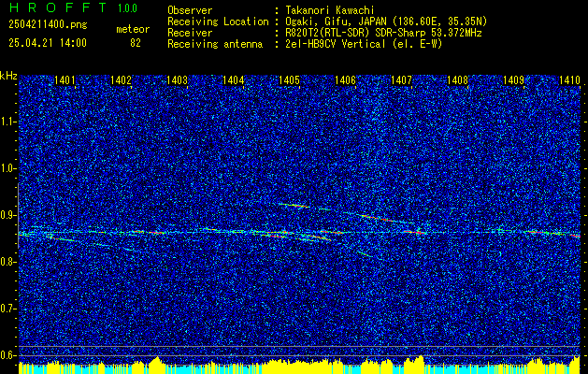Click the 0.9 kHz frequency label
The width and height of the screenshot is (588, 374).
(x=7, y=215)
